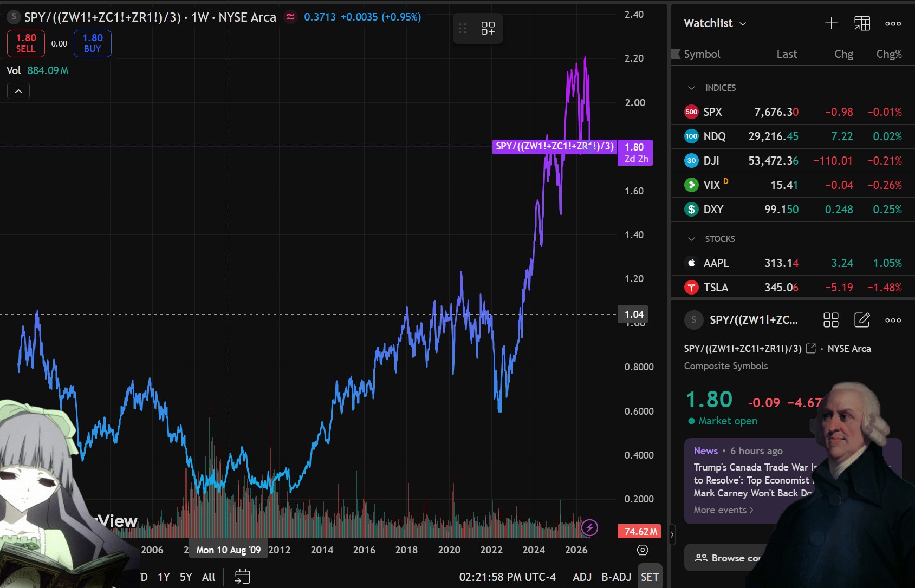Collapse the INDICES section

(691, 88)
